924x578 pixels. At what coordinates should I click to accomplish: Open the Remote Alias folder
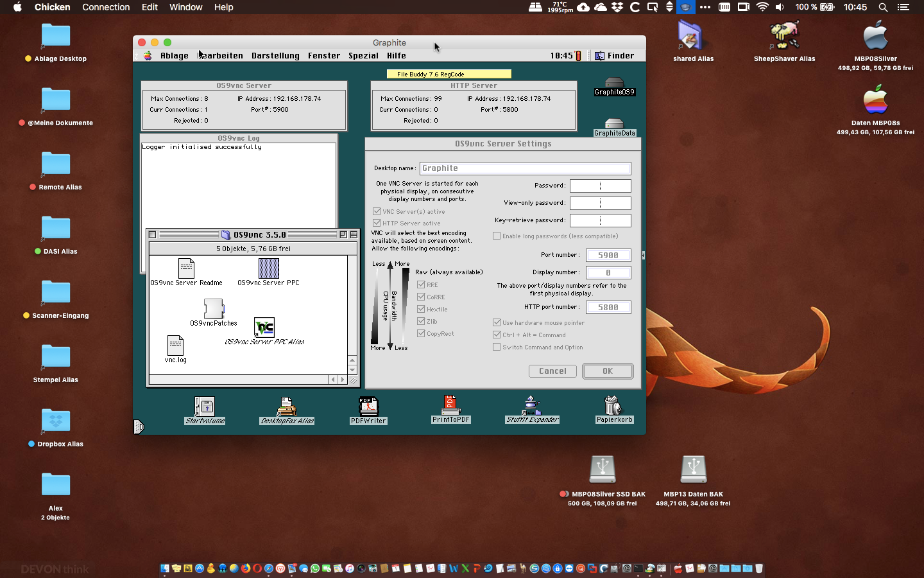click(56, 164)
